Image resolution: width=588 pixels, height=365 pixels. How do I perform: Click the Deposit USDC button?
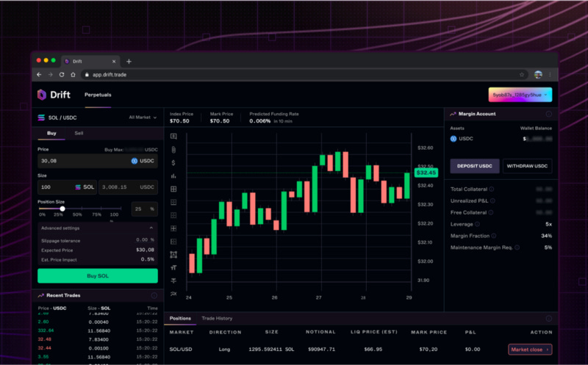pos(474,166)
